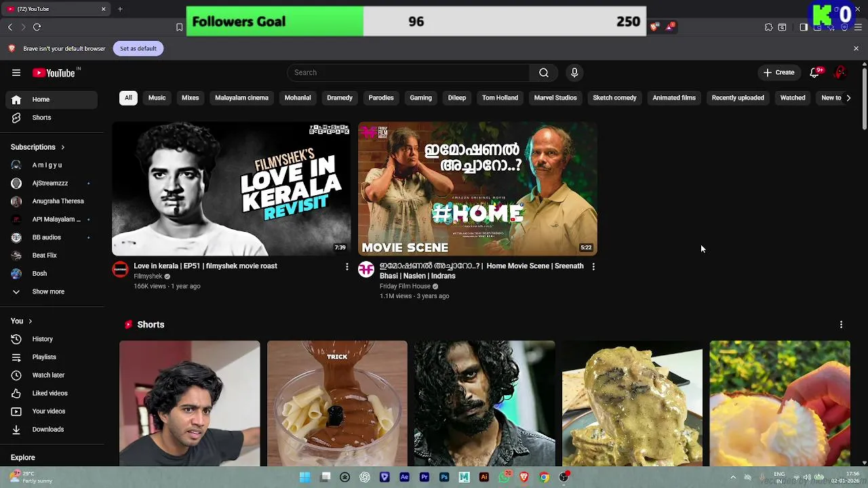The image size is (868, 488).
Task: Open Filmyshek channel avatar
Action: pyautogui.click(x=120, y=269)
